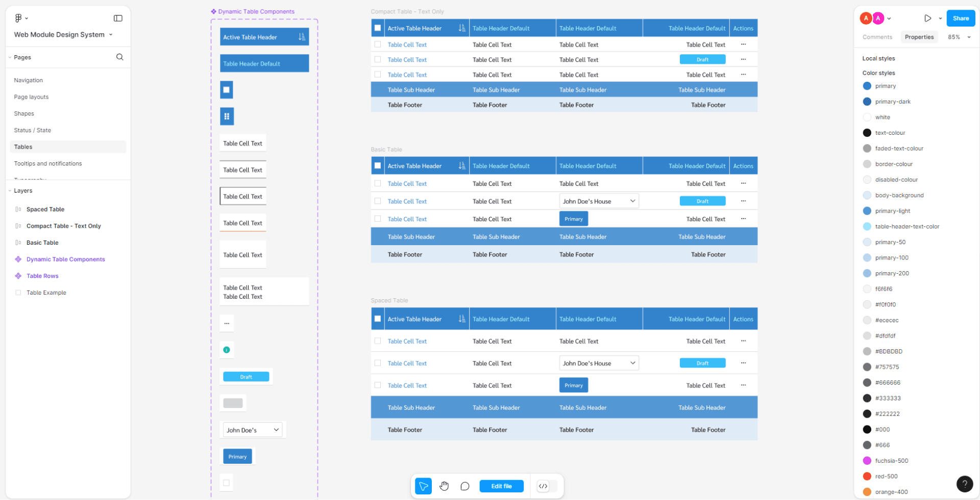Open the help icon at bottom right
The height and width of the screenshot is (500, 980).
click(x=964, y=484)
